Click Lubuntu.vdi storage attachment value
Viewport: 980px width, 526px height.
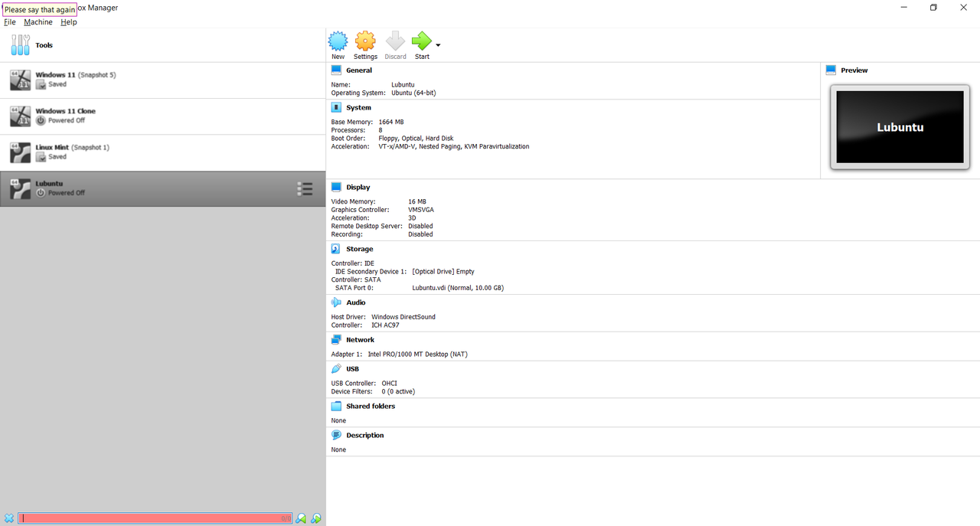(458, 288)
